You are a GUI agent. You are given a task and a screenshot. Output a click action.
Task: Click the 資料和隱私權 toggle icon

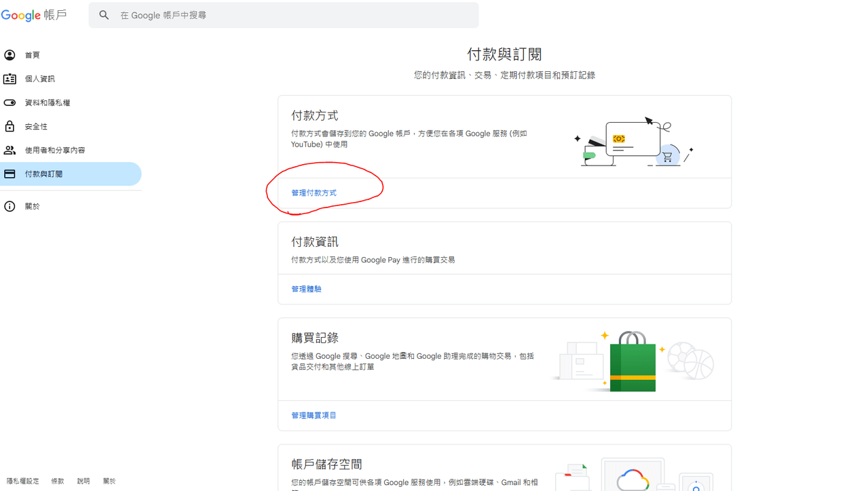pyautogui.click(x=10, y=102)
